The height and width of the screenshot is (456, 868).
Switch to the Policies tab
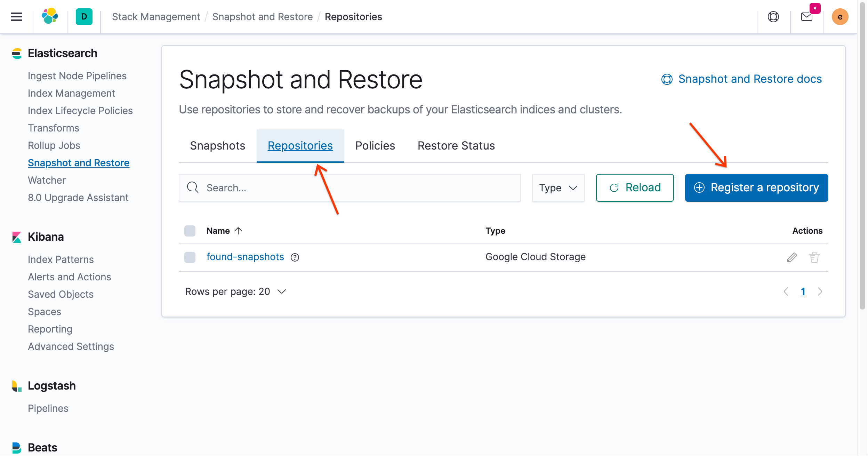coord(375,146)
